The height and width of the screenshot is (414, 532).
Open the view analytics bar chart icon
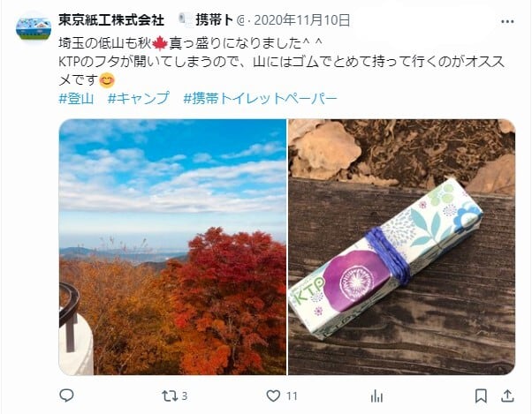click(x=376, y=395)
